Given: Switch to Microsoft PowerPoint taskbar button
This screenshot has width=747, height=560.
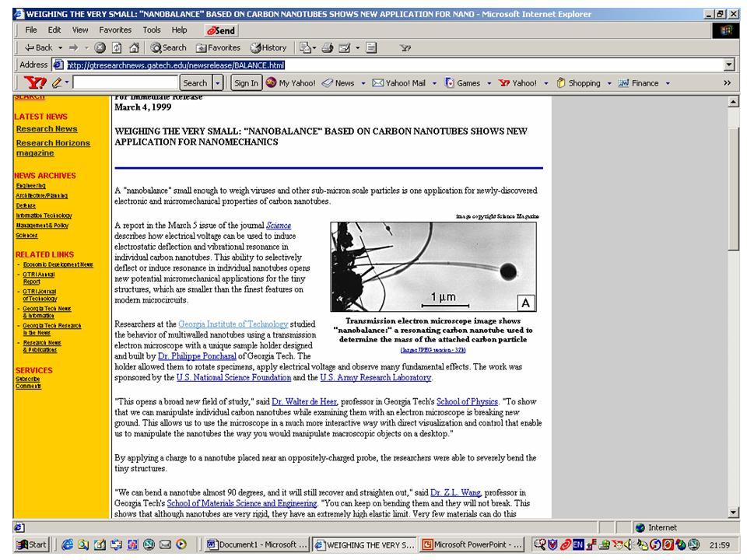Looking at the screenshot, I should point(472,544).
